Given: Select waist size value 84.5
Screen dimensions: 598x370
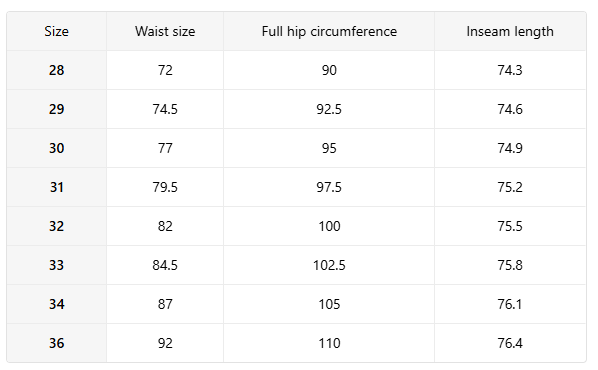Looking at the screenshot, I should 165,265.
